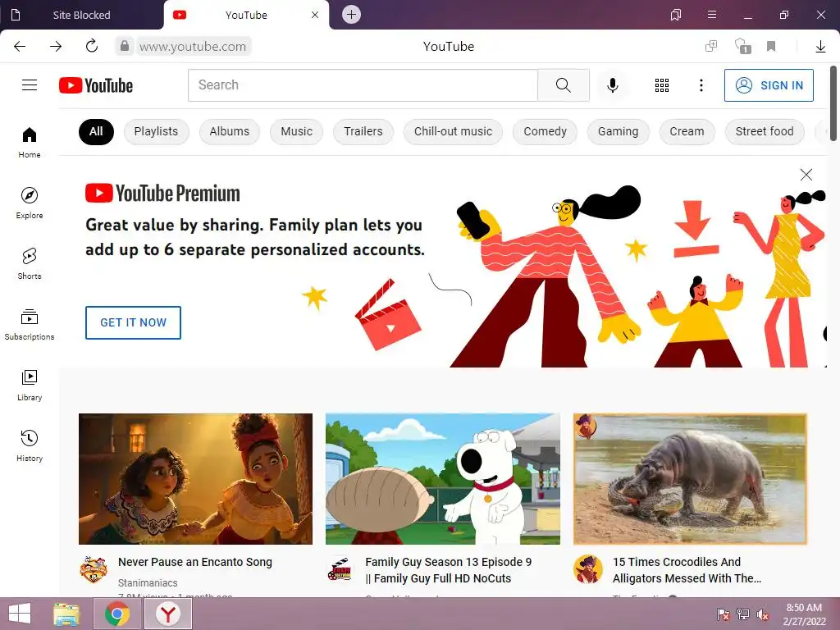Start voice search with microphone icon
The image size is (840, 630).
(612, 85)
